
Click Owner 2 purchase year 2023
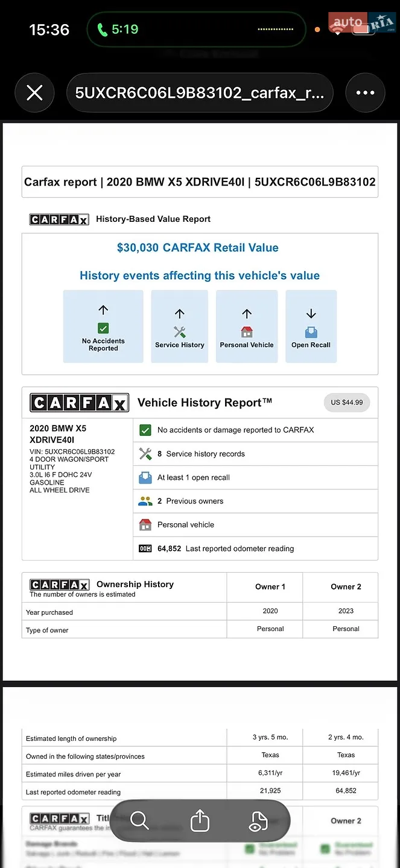[346, 611]
